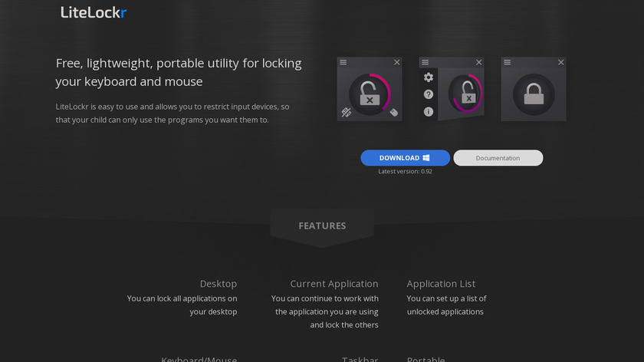This screenshot has height=362, width=644.
Task: Click mouse lock icon in first preview
Action: point(394,112)
